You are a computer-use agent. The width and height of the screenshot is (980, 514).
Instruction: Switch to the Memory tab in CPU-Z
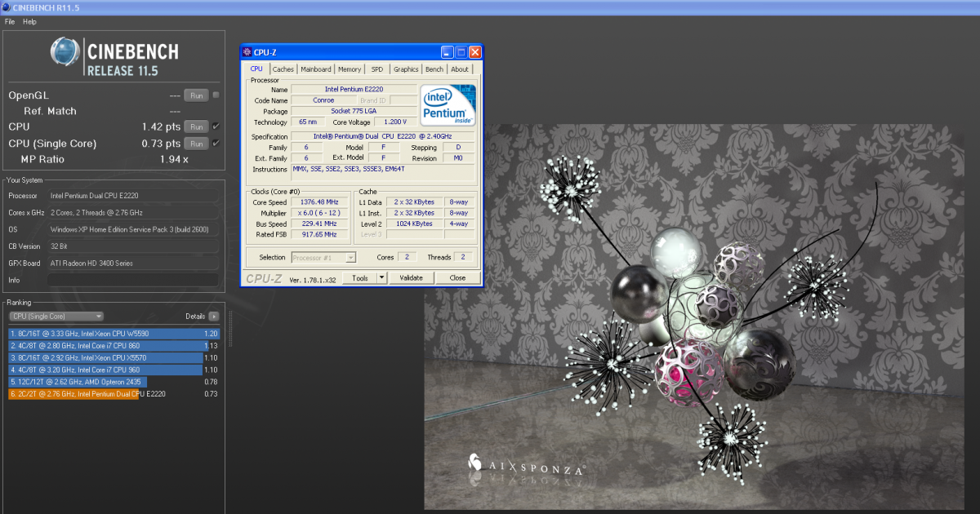click(350, 69)
